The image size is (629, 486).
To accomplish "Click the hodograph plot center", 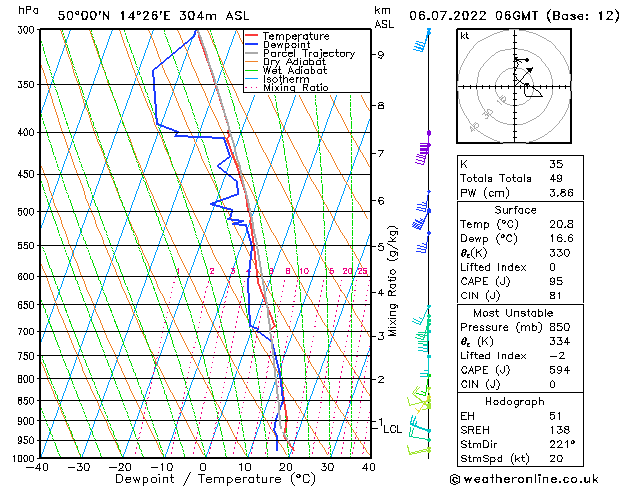I will pos(514,86).
